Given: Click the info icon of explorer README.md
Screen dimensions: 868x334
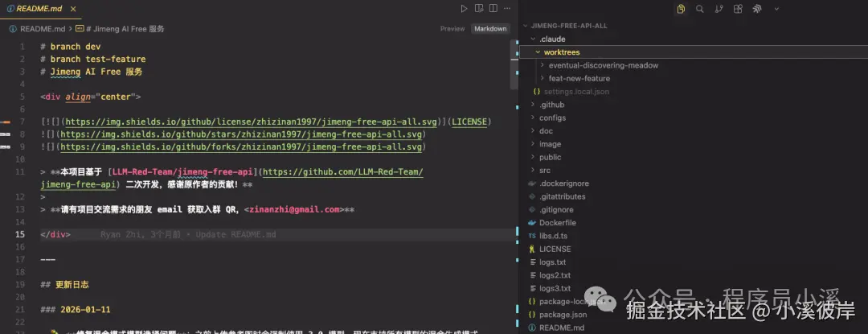Looking at the screenshot, I should [x=532, y=328].
